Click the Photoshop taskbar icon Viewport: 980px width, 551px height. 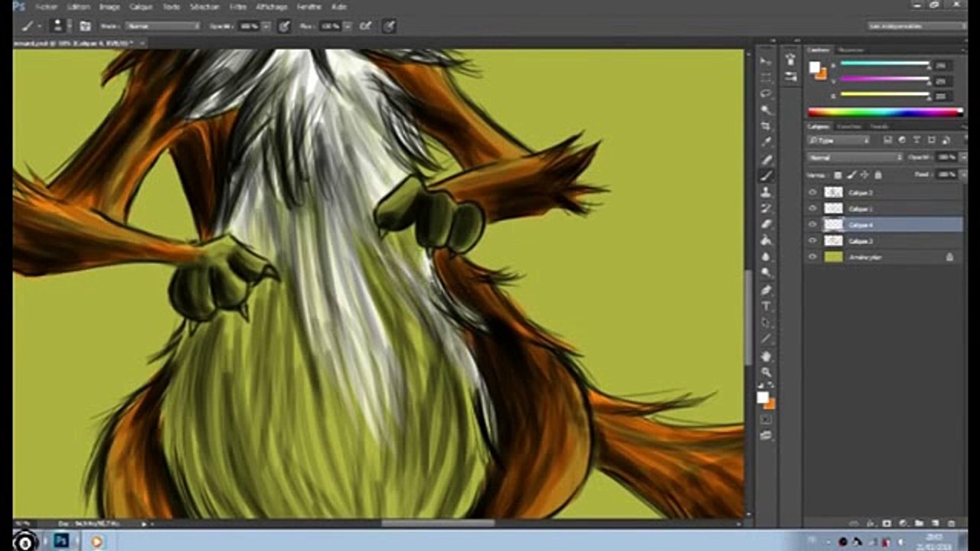tap(61, 541)
